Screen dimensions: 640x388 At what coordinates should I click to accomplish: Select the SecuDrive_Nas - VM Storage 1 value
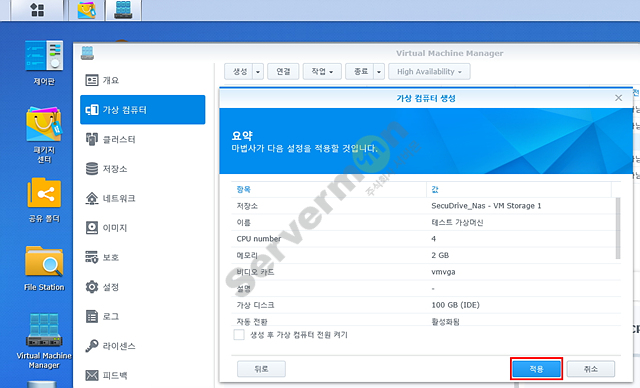486,206
